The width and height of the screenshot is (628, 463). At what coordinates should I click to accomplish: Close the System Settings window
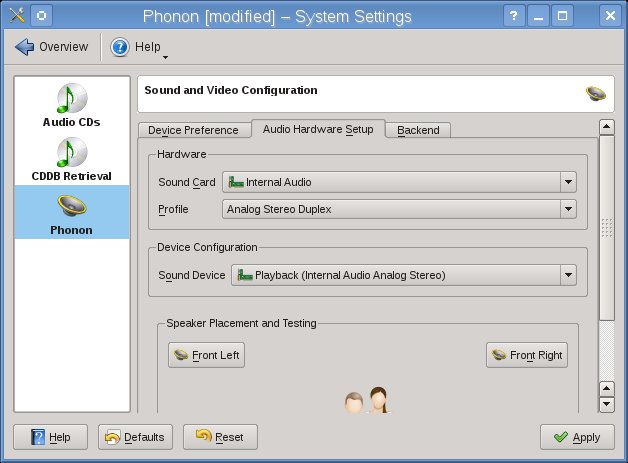pos(610,16)
